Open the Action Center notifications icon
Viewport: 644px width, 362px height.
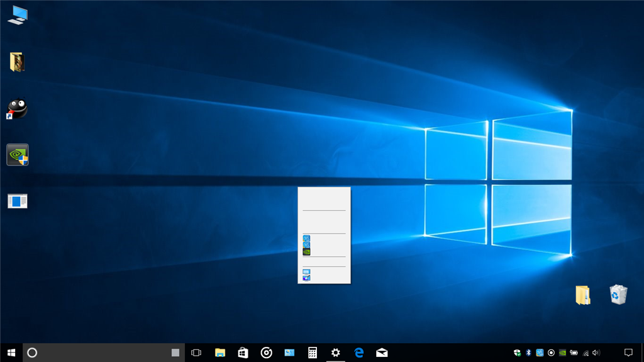point(628,353)
